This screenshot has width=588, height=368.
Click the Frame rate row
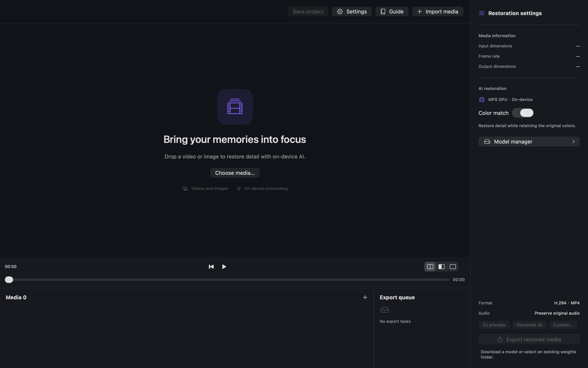[529, 56]
